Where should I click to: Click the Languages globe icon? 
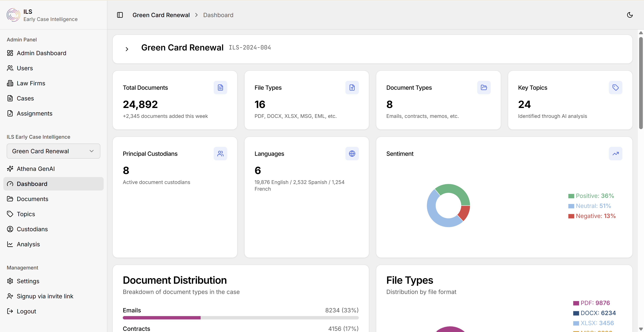click(x=352, y=154)
